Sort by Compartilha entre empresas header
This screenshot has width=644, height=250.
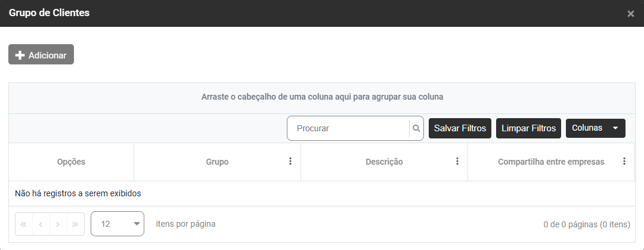551,162
